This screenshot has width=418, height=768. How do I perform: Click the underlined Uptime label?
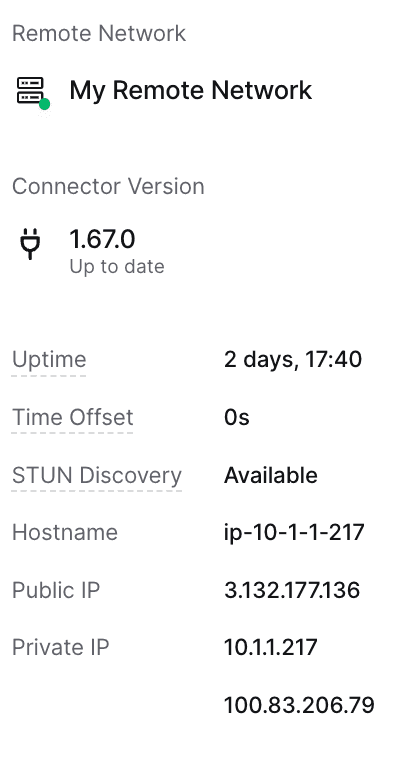49,360
